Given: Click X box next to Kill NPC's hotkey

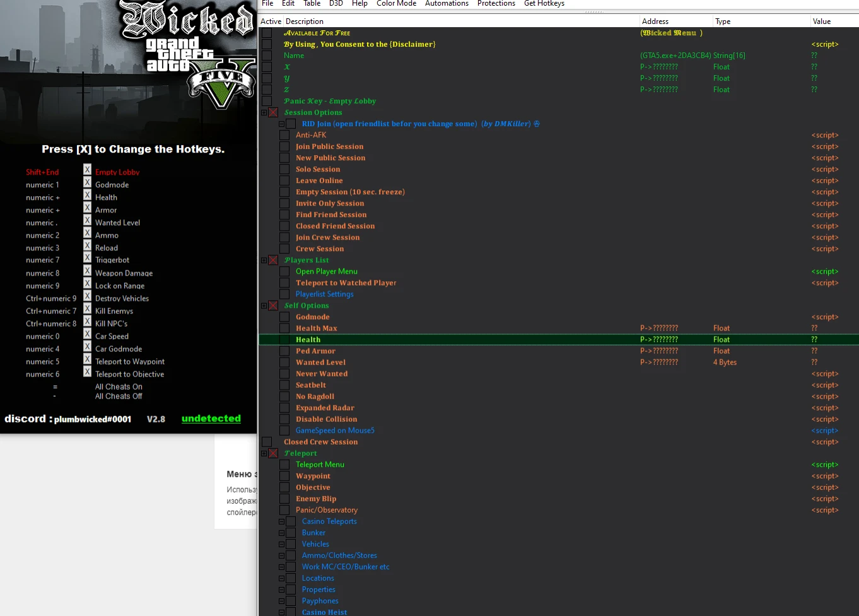Looking at the screenshot, I should (87, 322).
